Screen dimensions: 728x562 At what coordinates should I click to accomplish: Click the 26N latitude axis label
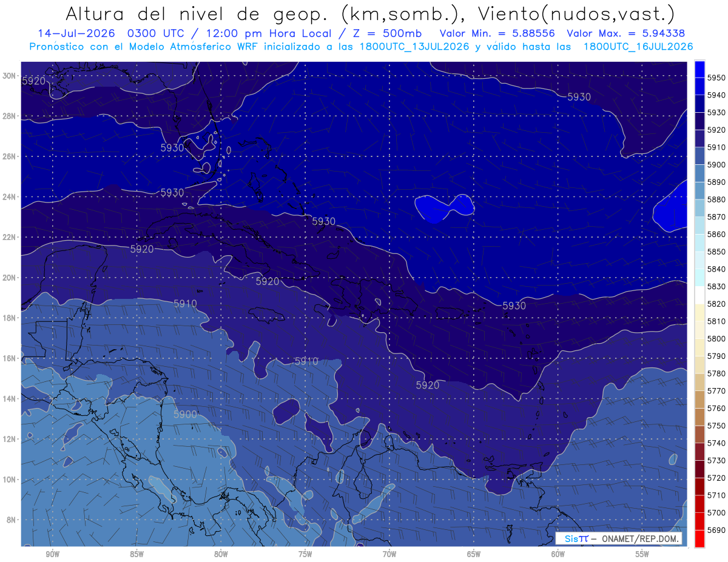pos(9,156)
